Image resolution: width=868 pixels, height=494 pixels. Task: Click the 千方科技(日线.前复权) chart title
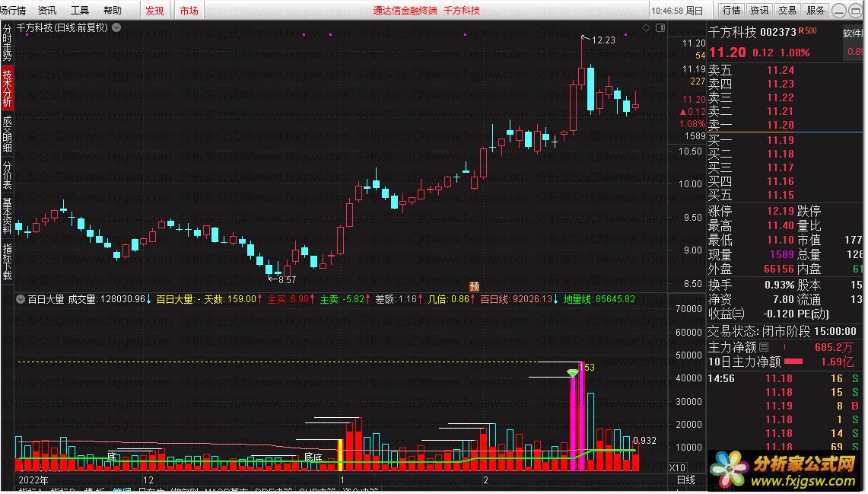pos(62,27)
